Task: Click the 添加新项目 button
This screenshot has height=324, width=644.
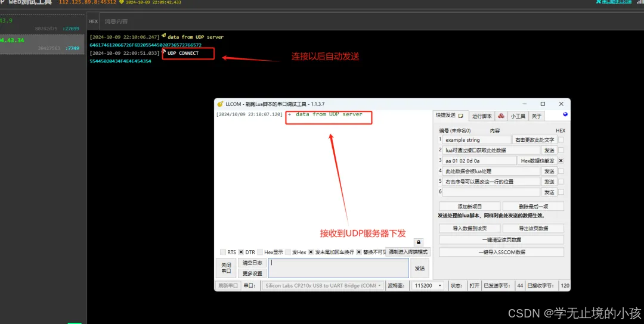Action: (x=469, y=206)
